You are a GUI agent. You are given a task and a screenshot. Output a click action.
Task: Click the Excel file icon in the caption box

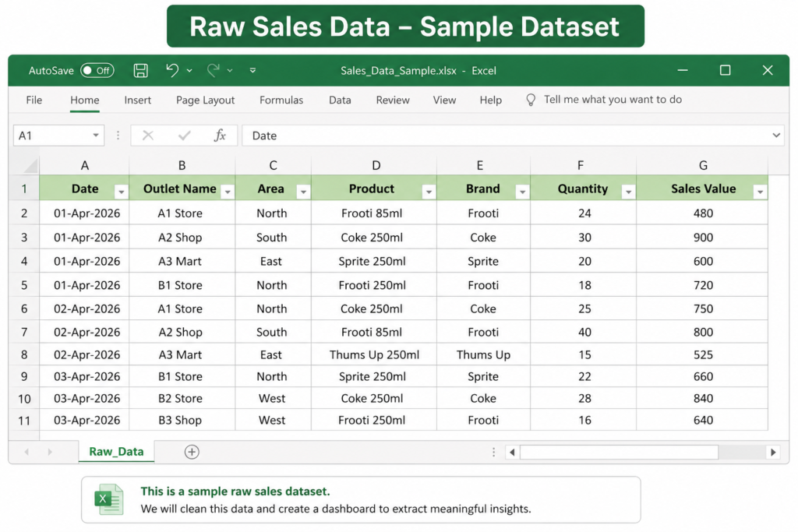(x=109, y=499)
